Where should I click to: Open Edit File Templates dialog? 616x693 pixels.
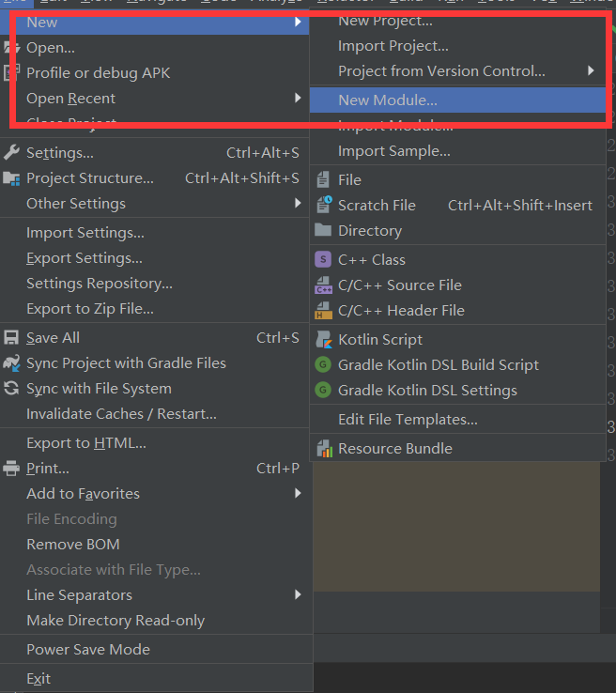tap(408, 420)
